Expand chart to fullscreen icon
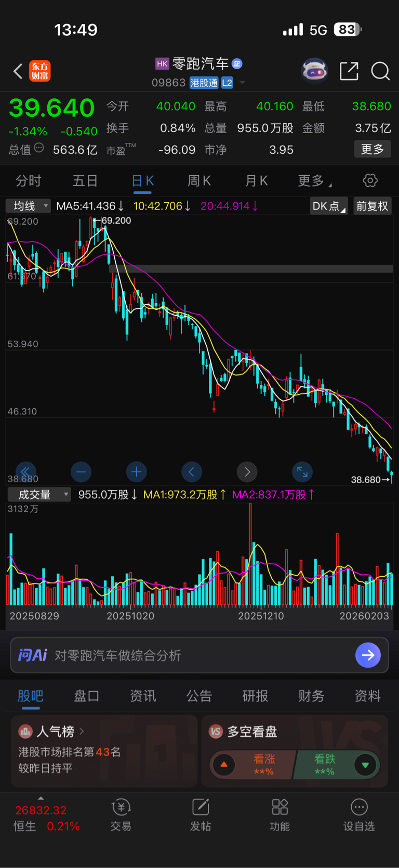Viewport: 399px width, 868px height. (302, 472)
